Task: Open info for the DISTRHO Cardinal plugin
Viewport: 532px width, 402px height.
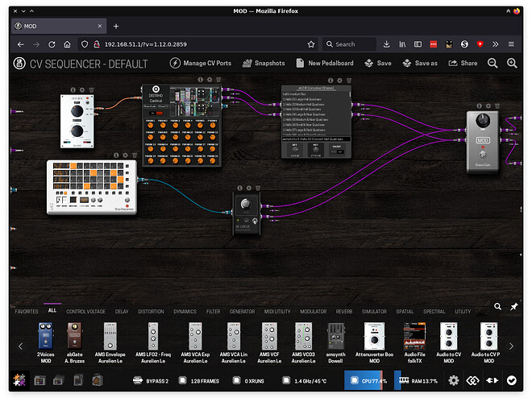Action: click(201, 80)
